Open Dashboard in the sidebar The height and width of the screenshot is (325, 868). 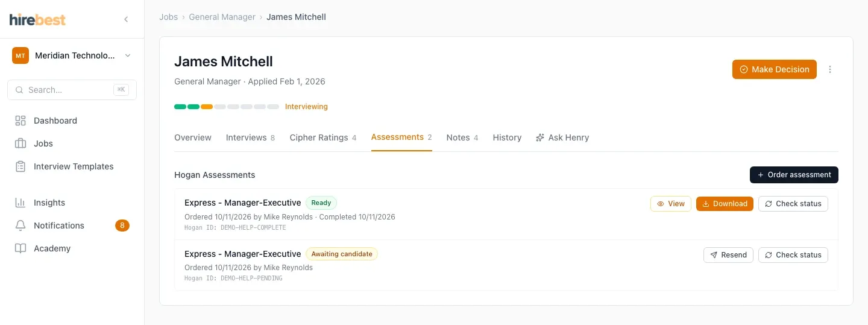[x=72, y=121]
